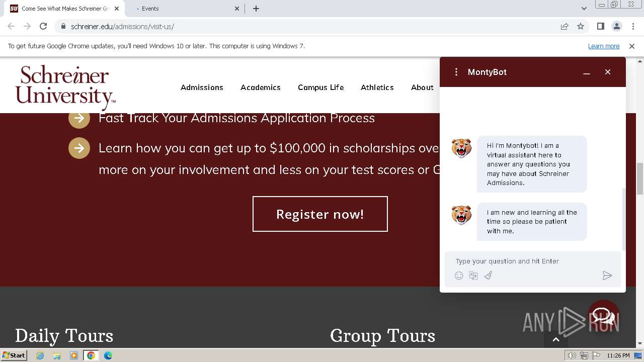Open MontyBot options menu (three dots)
Screen dimensions: 644x362
(x=456, y=72)
